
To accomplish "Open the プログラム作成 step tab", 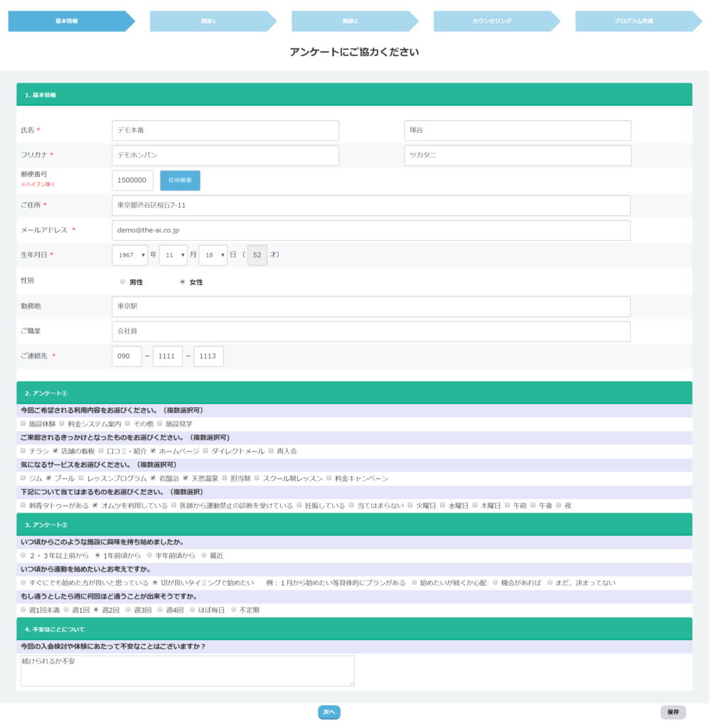I will [x=634, y=21].
